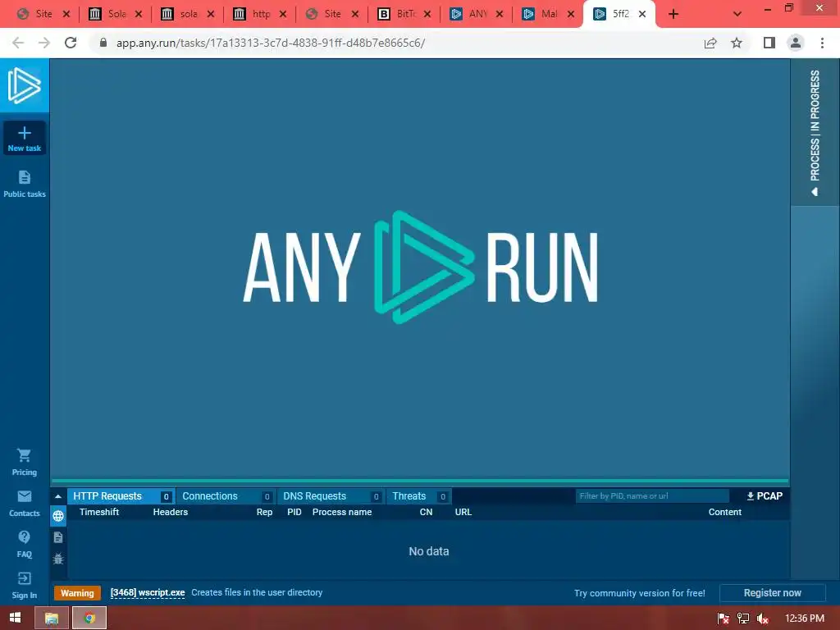Click the URL column header
840x630 pixels.
[x=463, y=512]
